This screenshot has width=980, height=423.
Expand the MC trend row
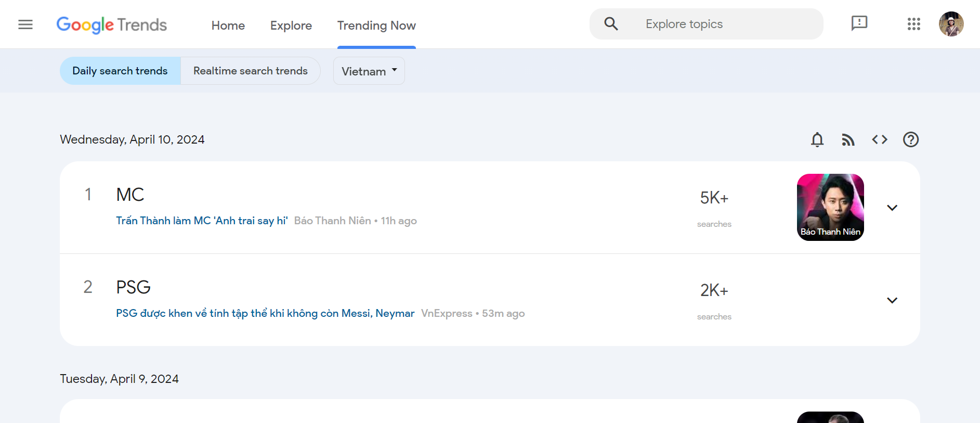tap(892, 208)
